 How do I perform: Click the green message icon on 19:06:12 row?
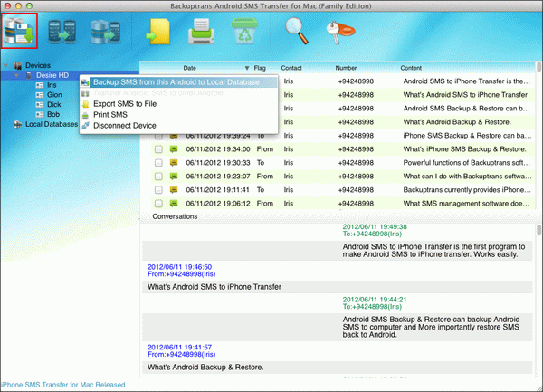coord(174,204)
